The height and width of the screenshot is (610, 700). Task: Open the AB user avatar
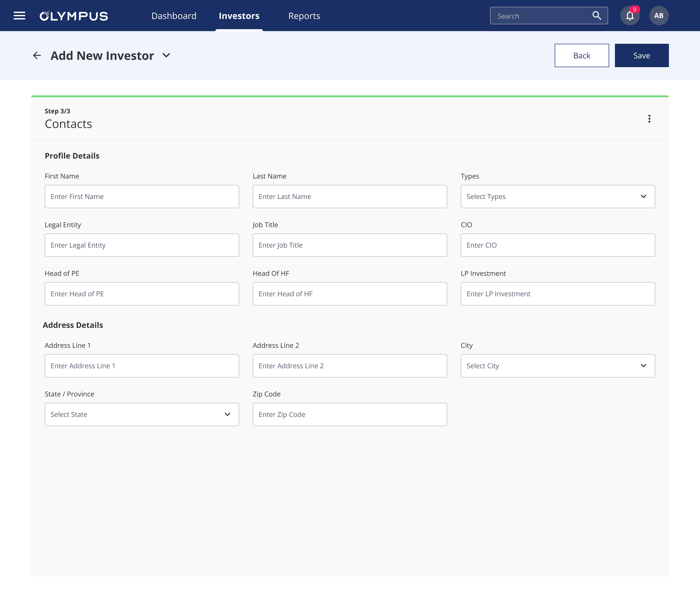[x=658, y=16]
